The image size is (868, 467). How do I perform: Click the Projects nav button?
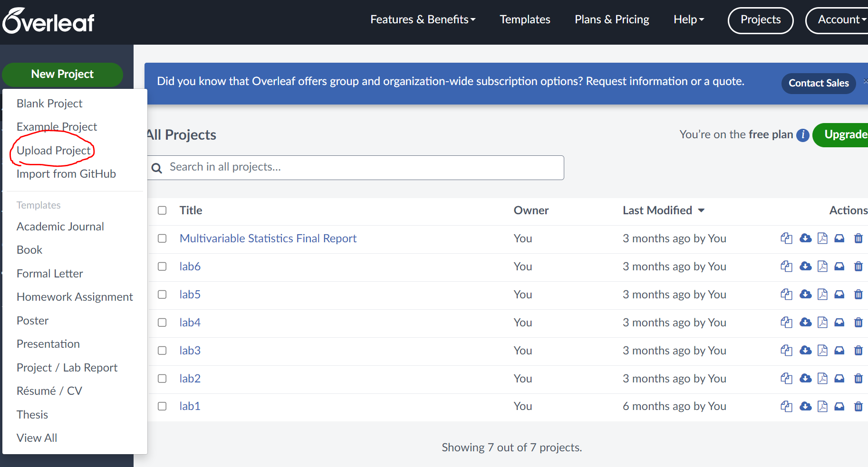[x=761, y=20]
